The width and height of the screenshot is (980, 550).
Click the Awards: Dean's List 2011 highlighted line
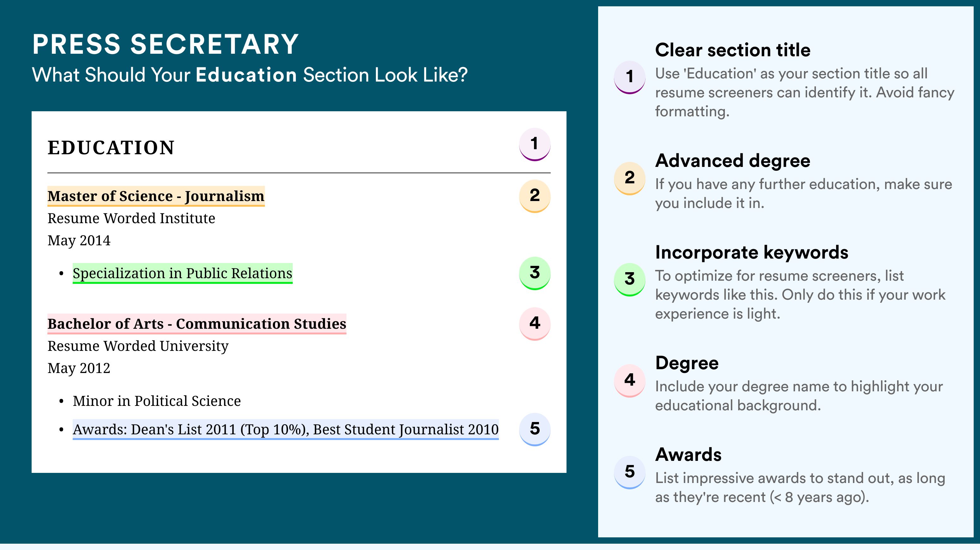286,430
